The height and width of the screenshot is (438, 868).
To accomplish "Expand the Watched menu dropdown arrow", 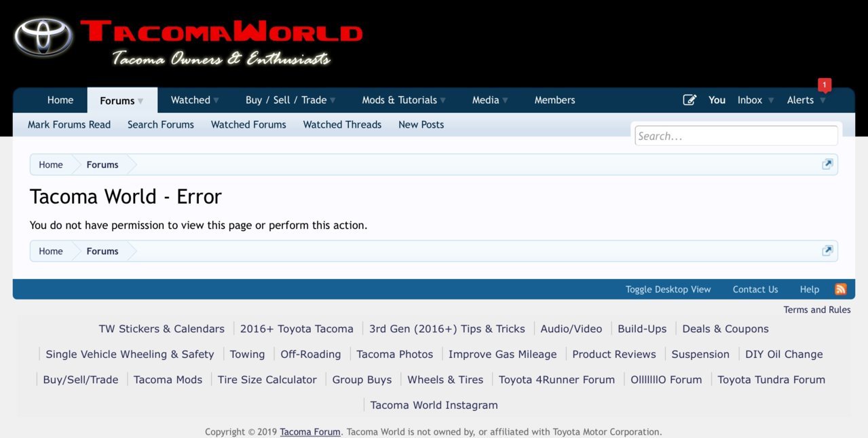I will click(216, 101).
